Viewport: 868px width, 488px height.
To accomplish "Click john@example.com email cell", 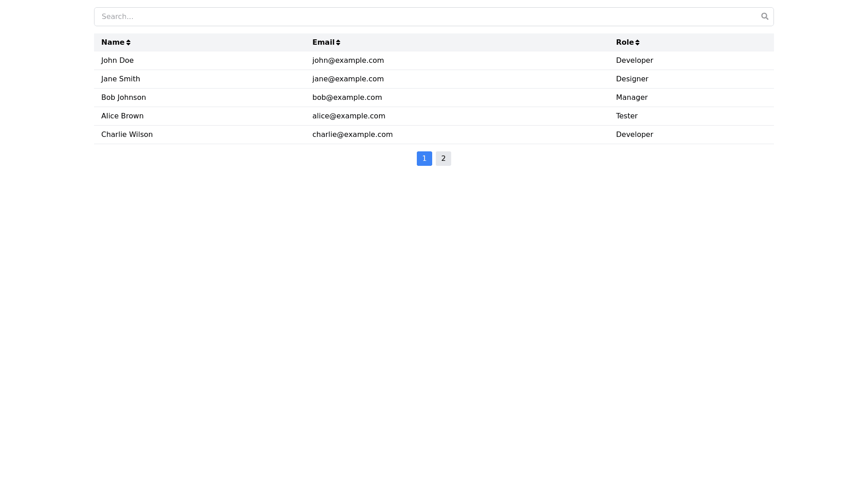I will coord(348,61).
